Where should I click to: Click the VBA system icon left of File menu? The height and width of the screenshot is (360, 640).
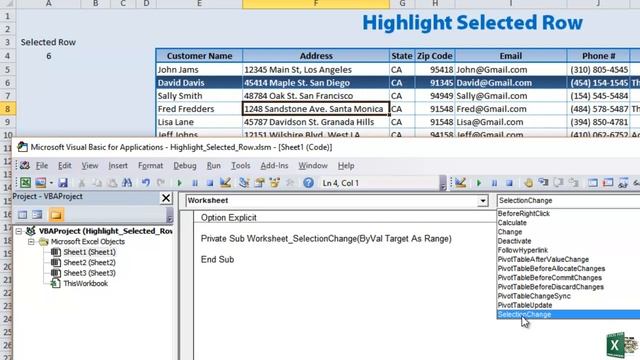[x=24, y=165]
